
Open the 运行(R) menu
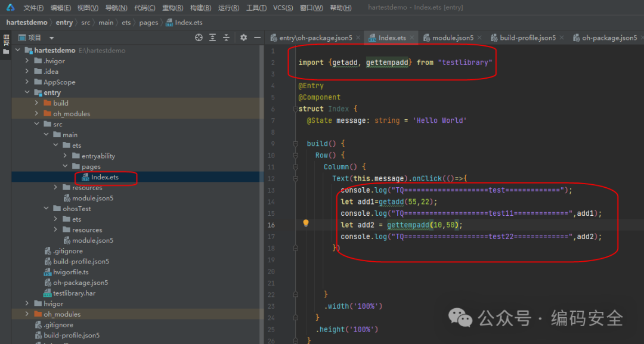tap(228, 8)
